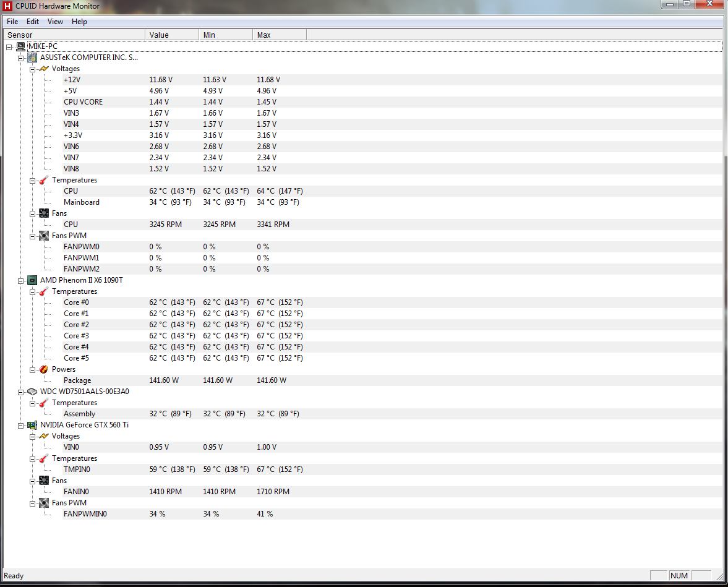Click the NUM indicator in status bar

click(679, 576)
